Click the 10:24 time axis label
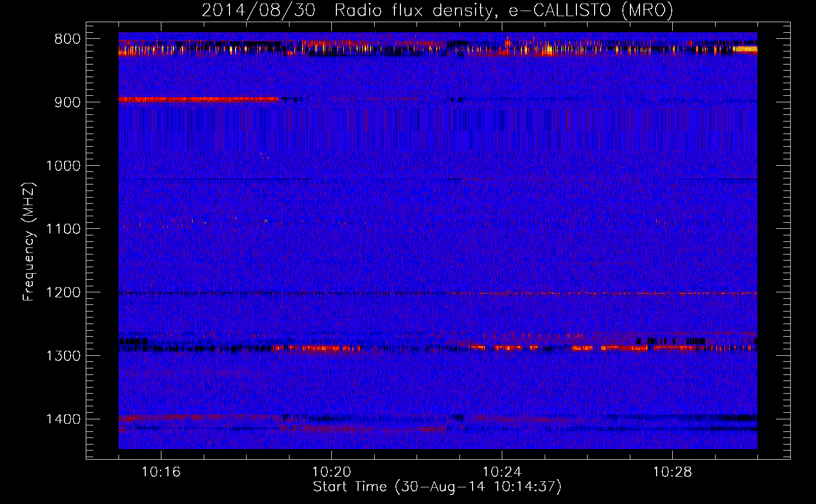Screen dimensions: 816x504 502,472
